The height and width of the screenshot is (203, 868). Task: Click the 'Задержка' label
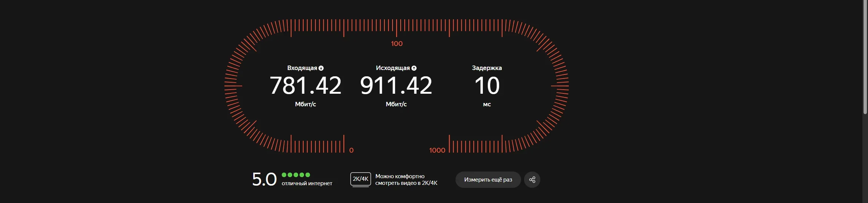[x=487, y=68]
